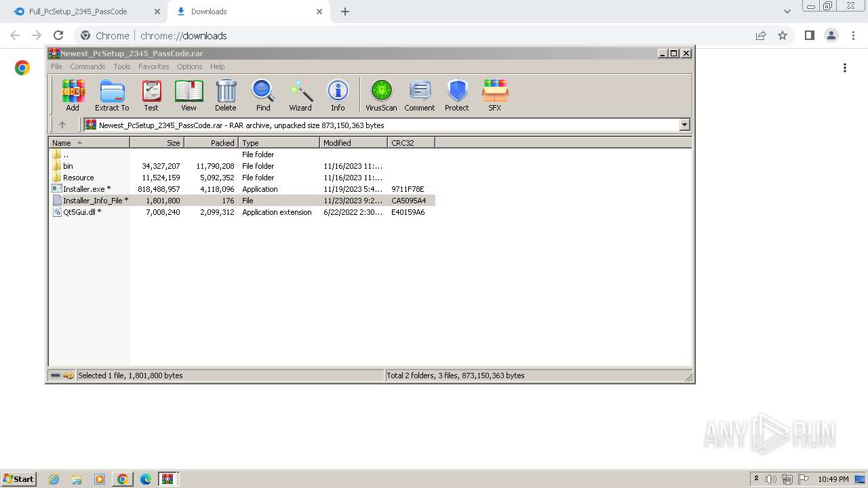Image resolution: width=868 pixels, height=488 pixels.
Task: Open the Find magnifier tool
Action: (263, 95)
